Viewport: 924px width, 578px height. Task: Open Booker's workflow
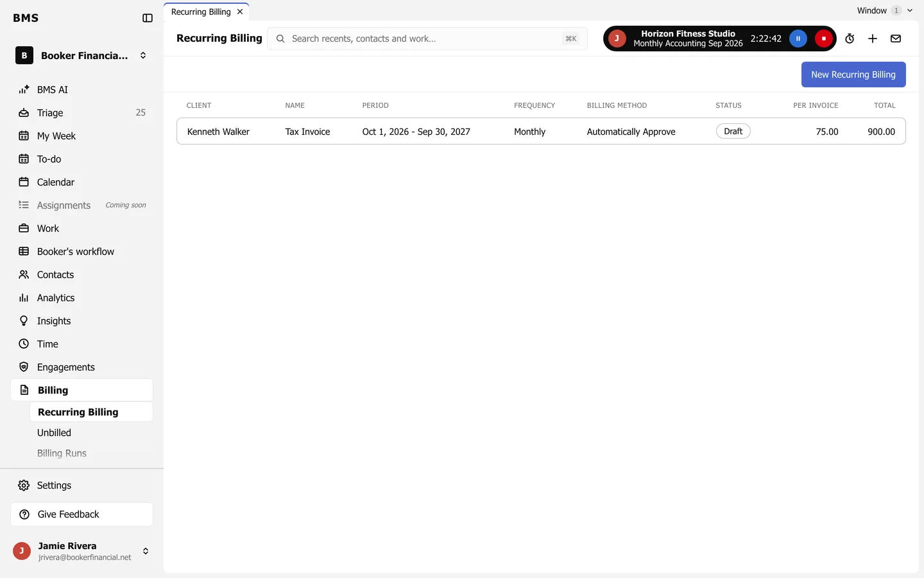click(x=81, y=251)
